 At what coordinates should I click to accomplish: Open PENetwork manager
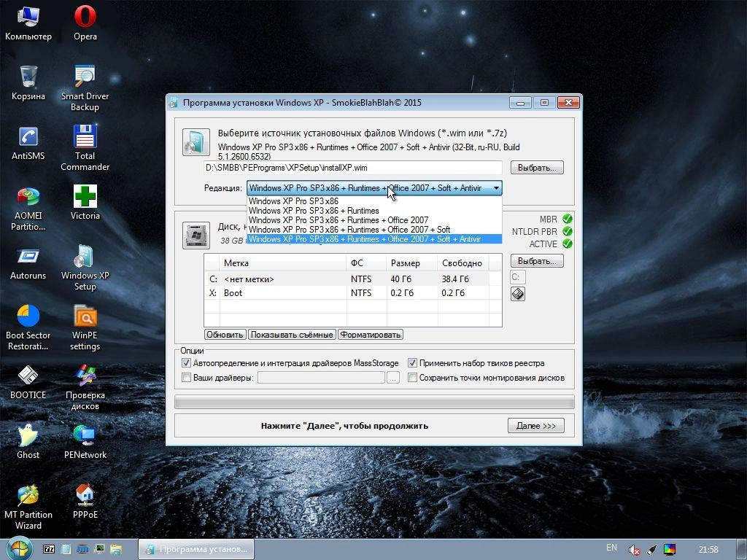pyautogui.click(x=85, y=442)
